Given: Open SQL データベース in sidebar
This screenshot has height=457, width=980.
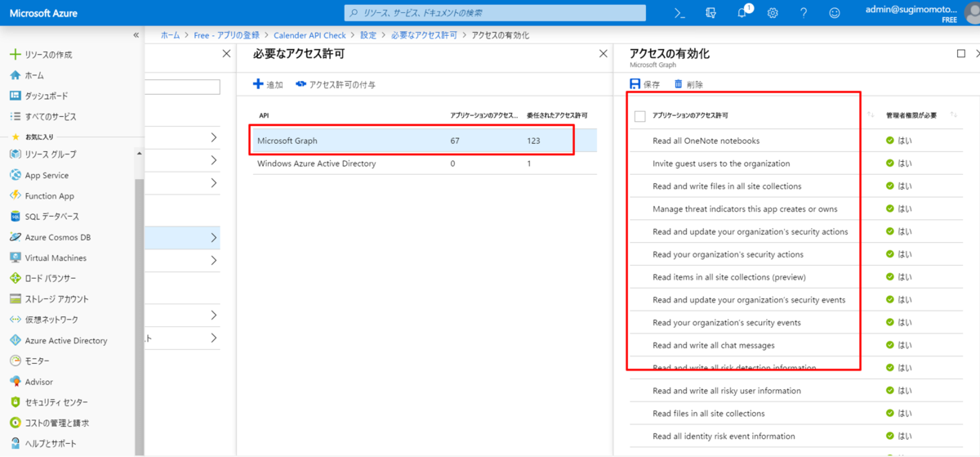Looking at the screenshot, I should pyautogui.click(x=44, y=217).
